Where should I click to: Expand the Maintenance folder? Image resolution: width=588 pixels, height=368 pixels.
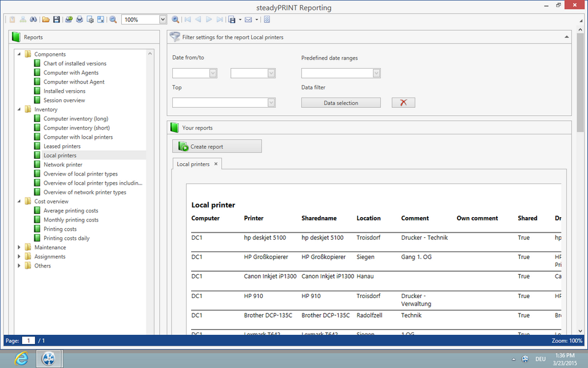pos(19,247)
